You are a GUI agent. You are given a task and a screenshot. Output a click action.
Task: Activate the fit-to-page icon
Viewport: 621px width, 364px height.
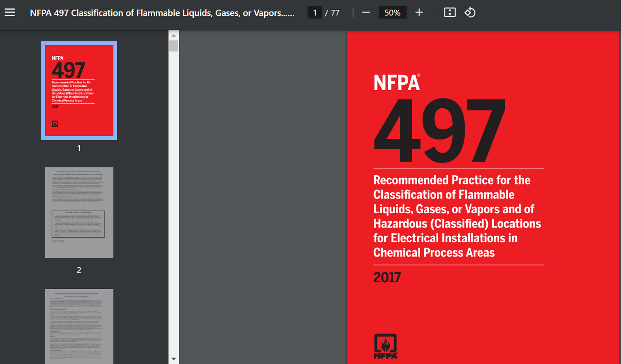point(450,12)
